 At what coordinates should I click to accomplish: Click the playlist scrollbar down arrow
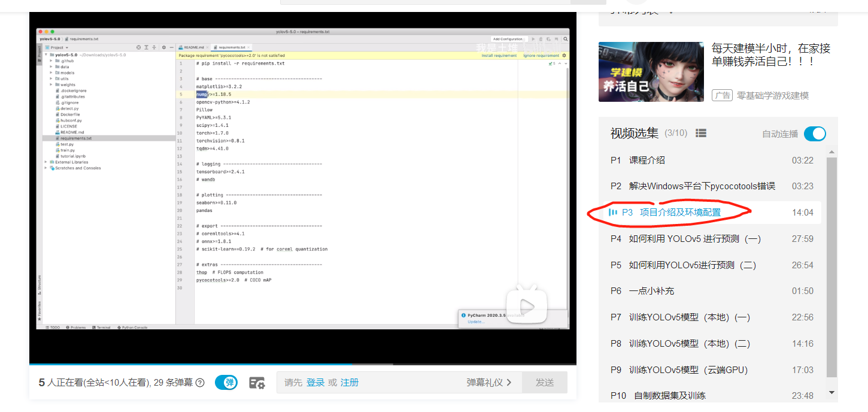coord(831,393)
